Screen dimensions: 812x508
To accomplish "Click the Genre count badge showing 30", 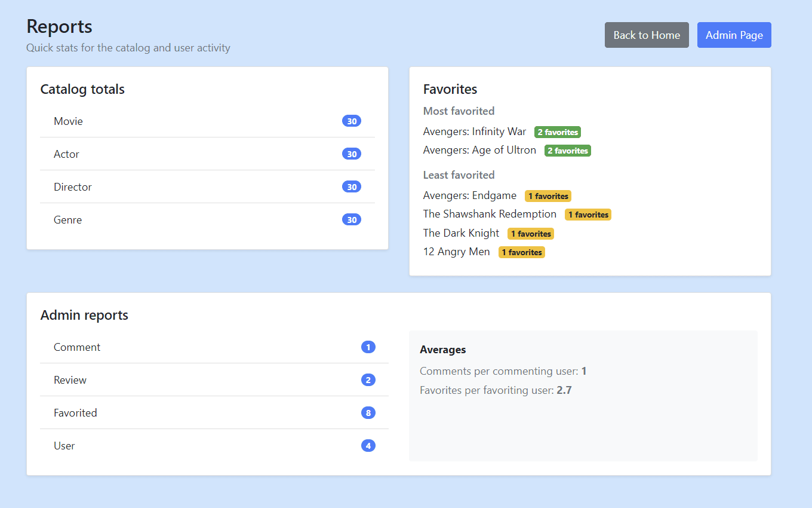I will pyautogui.click(x=352, y=219).
